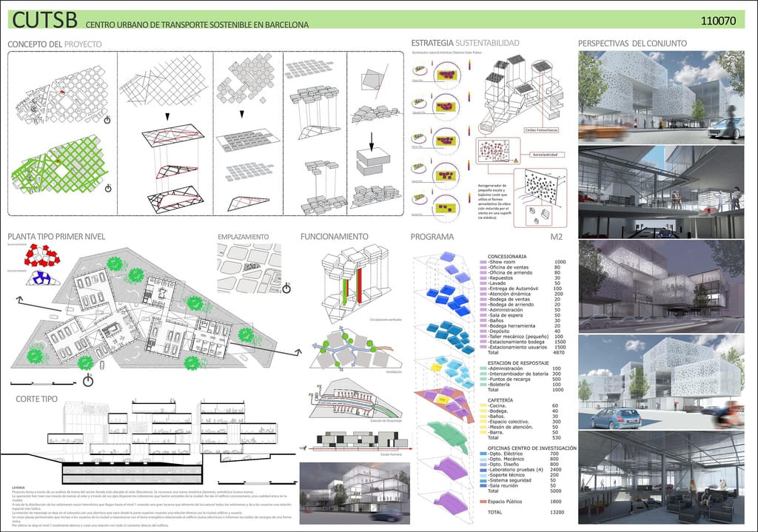Click the yellow swatch beside Cocina entry
This screenshot has width=758, height=532.
483,406
